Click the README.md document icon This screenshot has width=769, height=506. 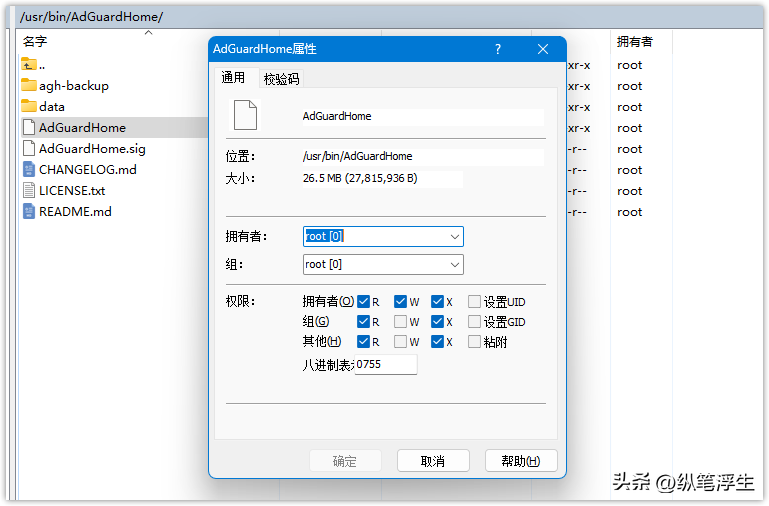tap(29, 212)
